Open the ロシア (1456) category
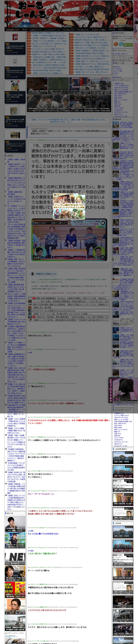This screenshot has height=644, width=138. (119, 108)
